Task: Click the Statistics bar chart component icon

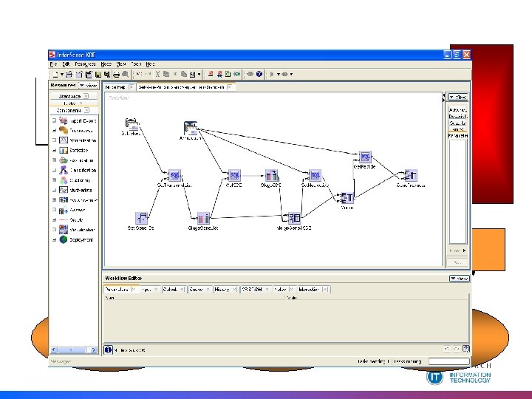Action: click(x=64, y=150)
